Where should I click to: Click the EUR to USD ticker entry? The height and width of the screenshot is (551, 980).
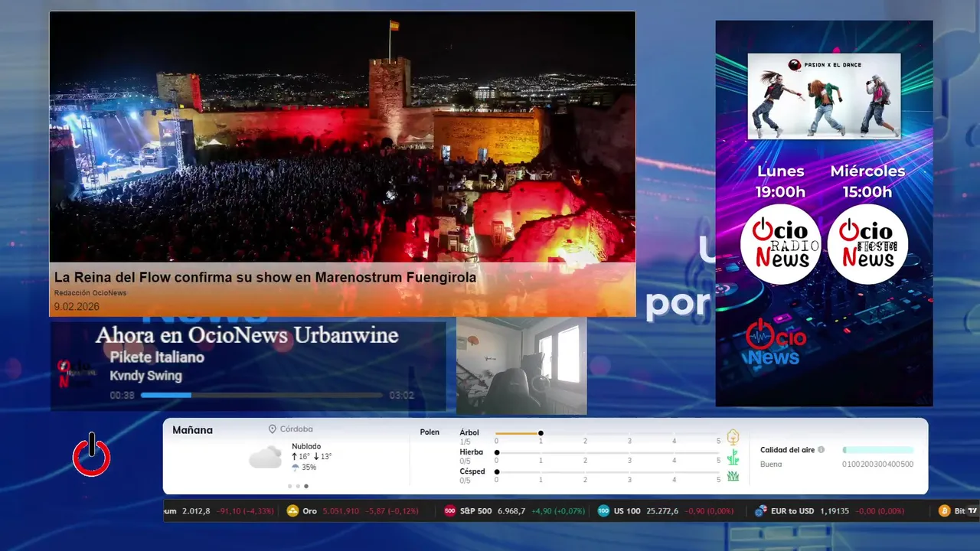[829, 510]
